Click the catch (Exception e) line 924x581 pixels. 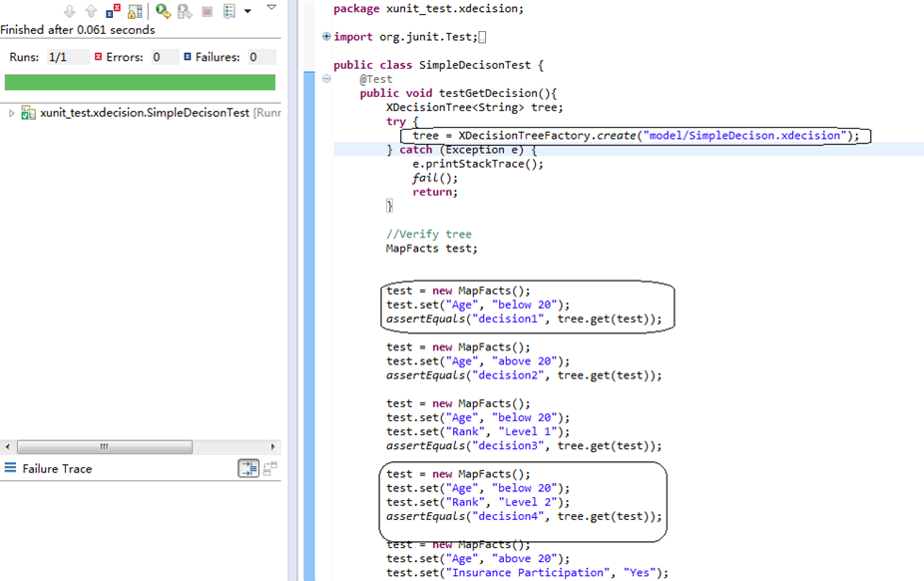461,150
